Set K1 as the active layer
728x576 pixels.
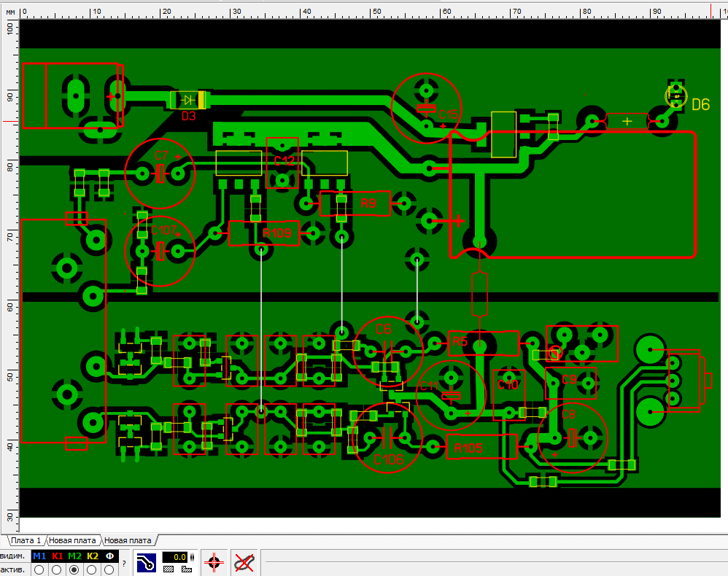pyautogui.click(x=57, y=569)
